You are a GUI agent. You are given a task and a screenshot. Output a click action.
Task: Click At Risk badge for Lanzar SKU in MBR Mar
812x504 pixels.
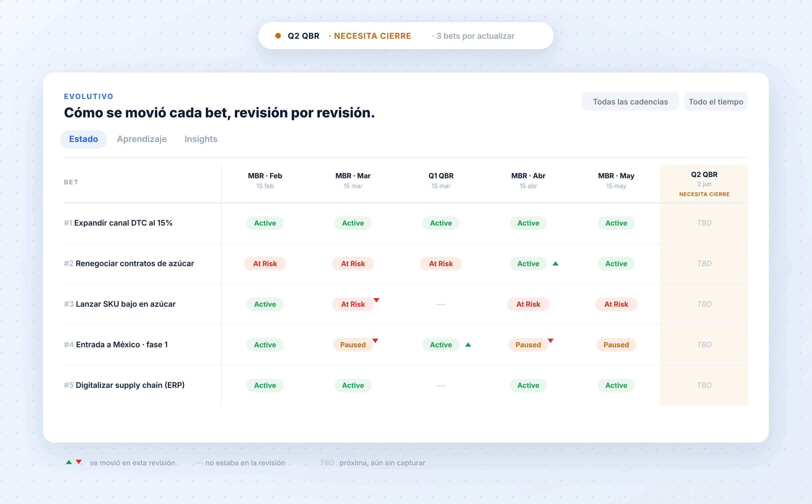[x=353, y=304]
